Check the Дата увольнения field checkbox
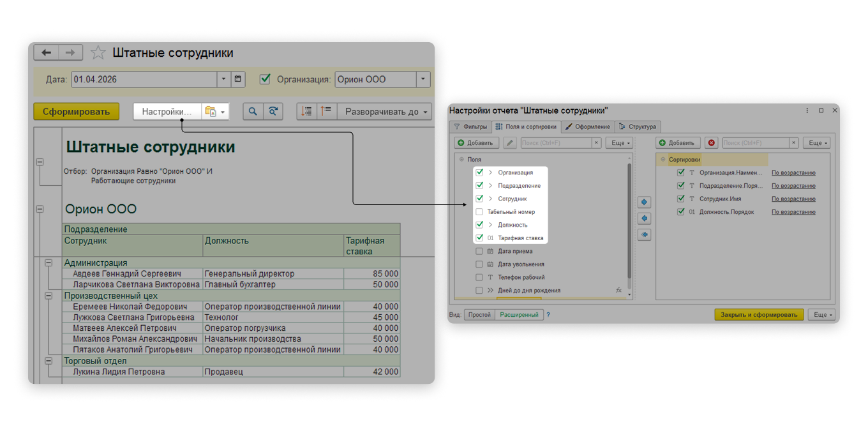 479,264
